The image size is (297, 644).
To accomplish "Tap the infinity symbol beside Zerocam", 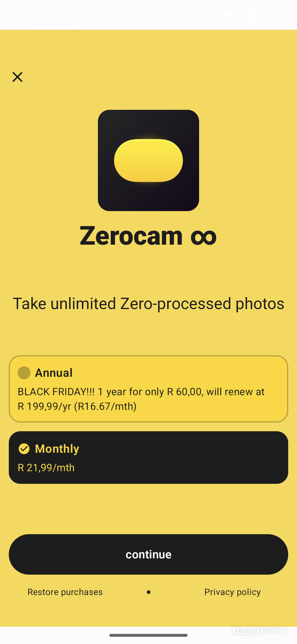I will coord(204,237).
